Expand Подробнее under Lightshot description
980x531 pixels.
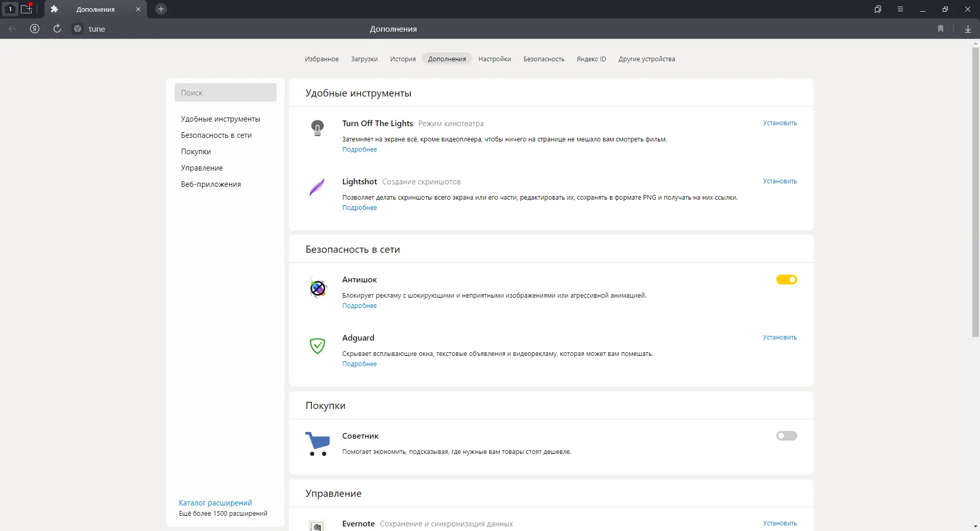coord(359,208)
